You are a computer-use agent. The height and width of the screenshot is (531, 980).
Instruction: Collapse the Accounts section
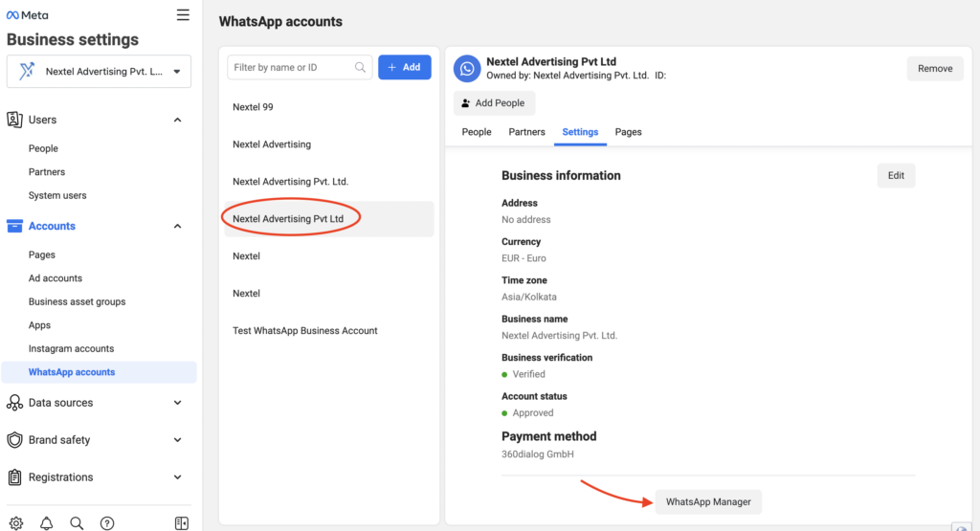click(x=177, y=226)
